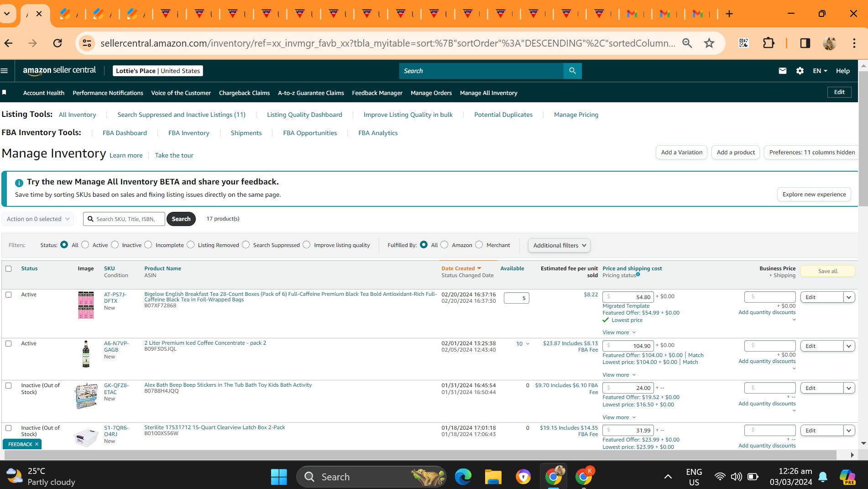The width and height of the screenshot is (868, 489).
Task: Click the zoom magnifier icon in the address bar
Action: (687, 43)
